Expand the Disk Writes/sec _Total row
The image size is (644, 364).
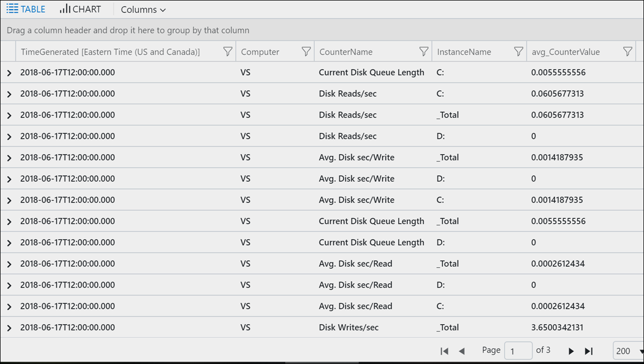[9, 328]
